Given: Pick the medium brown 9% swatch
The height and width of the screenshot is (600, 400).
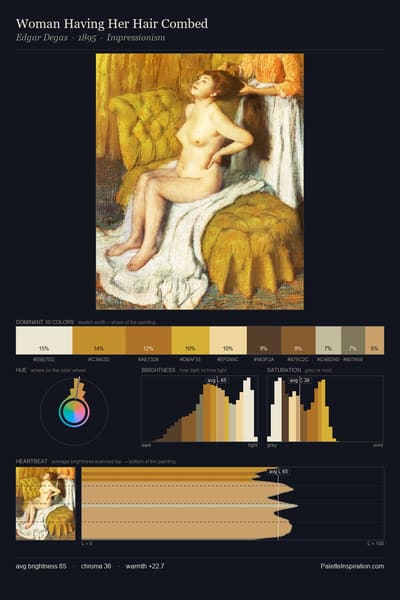Looking at the screenshot, I should coord(298,340).
